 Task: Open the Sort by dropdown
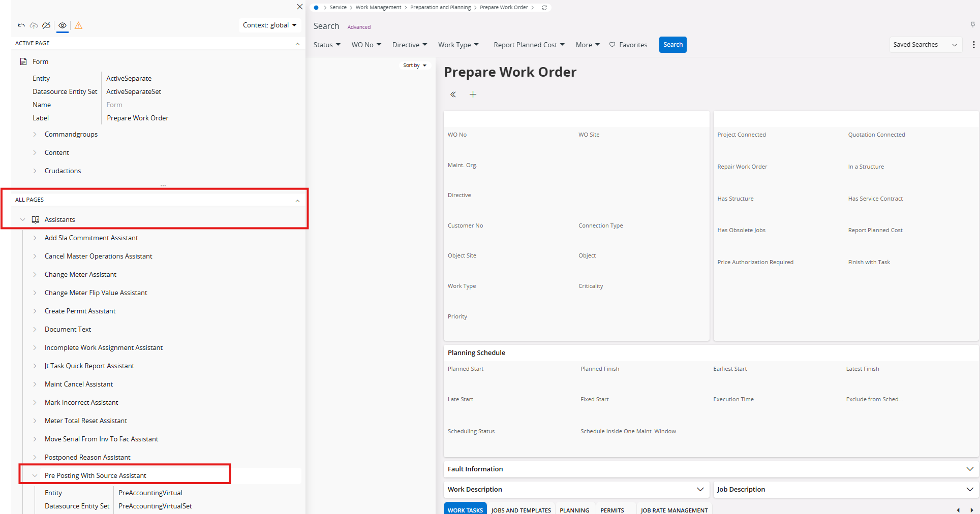coord(415,66)
